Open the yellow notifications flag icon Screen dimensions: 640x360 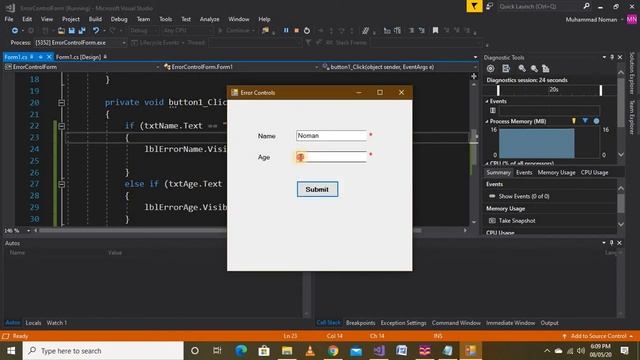click(474, 6)
